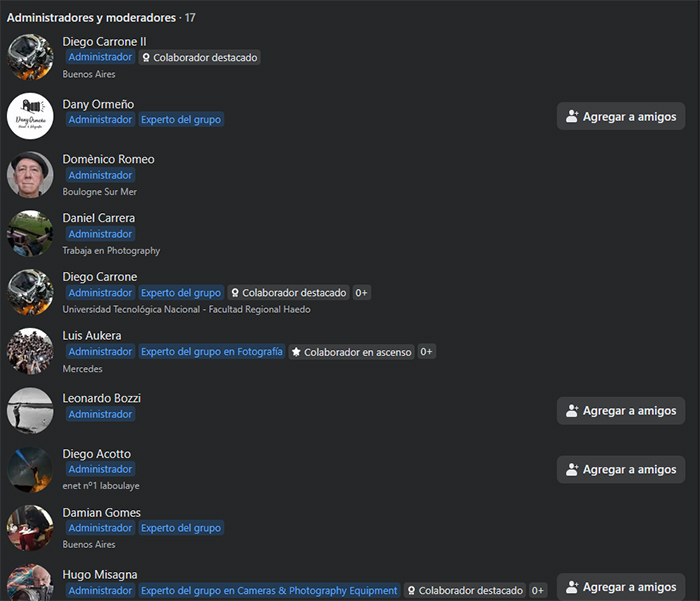Add Hugo Misagna as a friend

pyautogui.click(x=621, y=587)
